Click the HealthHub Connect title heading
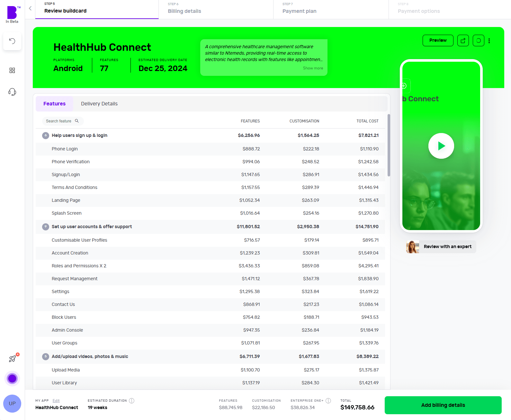The width and height of the screenshot is (511, 420). point(102,47)
